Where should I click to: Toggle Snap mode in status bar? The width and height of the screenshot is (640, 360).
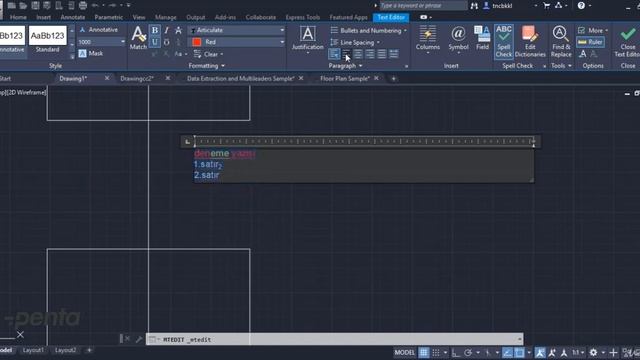click(436, 353)
